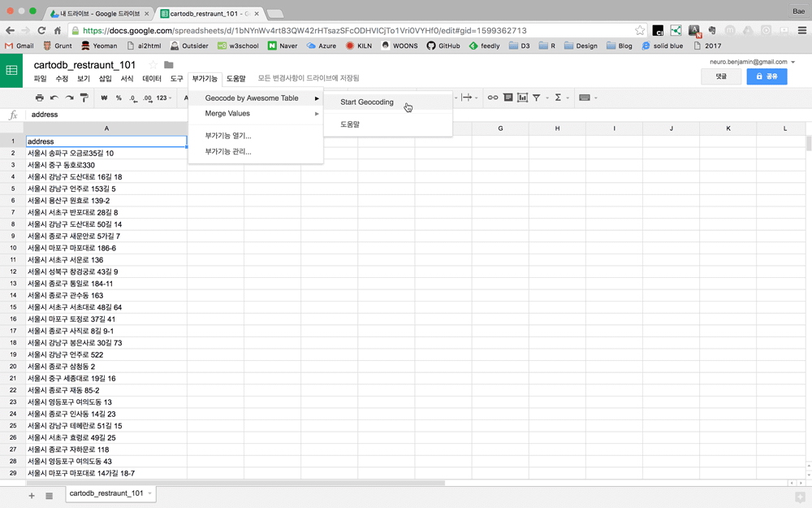Format as currency (₩)
The width and height of the screenshot is (812, 508).
point(104,98)
